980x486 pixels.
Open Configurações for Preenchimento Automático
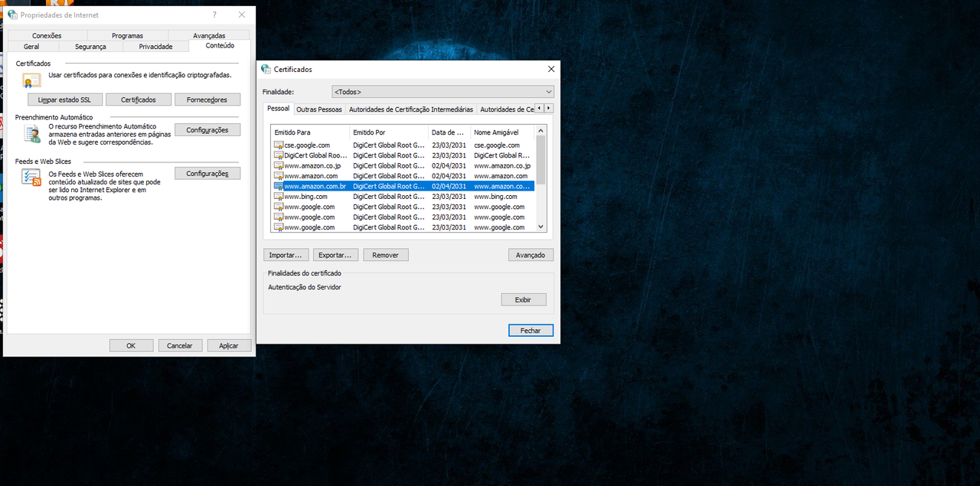[x=207, y=130]
